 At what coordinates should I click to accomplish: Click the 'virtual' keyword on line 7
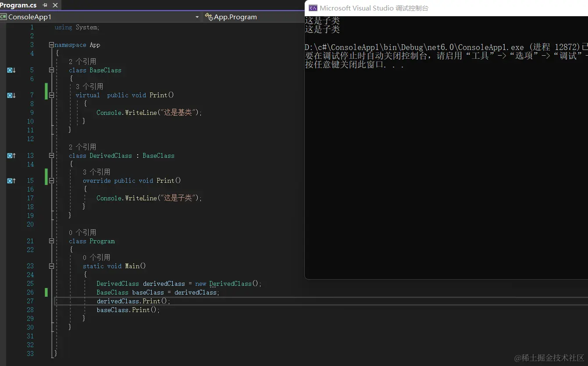(x=88, y=95)
